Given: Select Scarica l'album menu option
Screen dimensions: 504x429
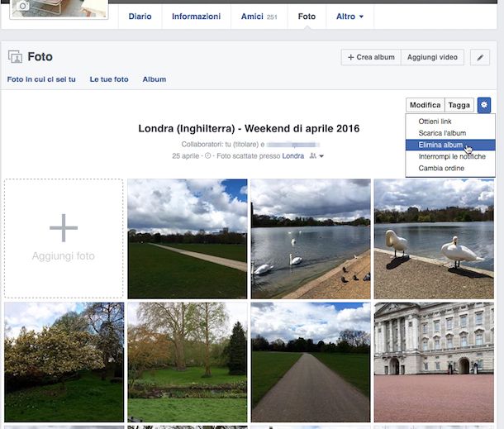Looking at the screenshot, I should (x=442, y=133).
